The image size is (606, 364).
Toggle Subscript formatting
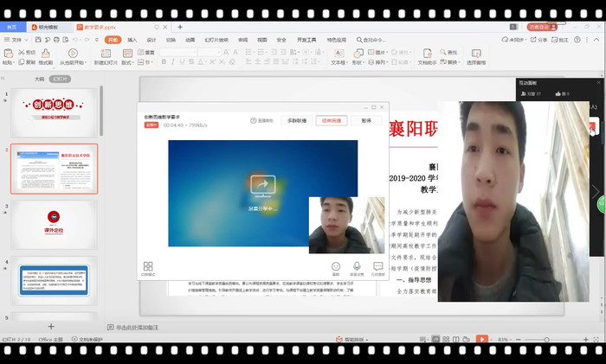[x=222, y=61]
